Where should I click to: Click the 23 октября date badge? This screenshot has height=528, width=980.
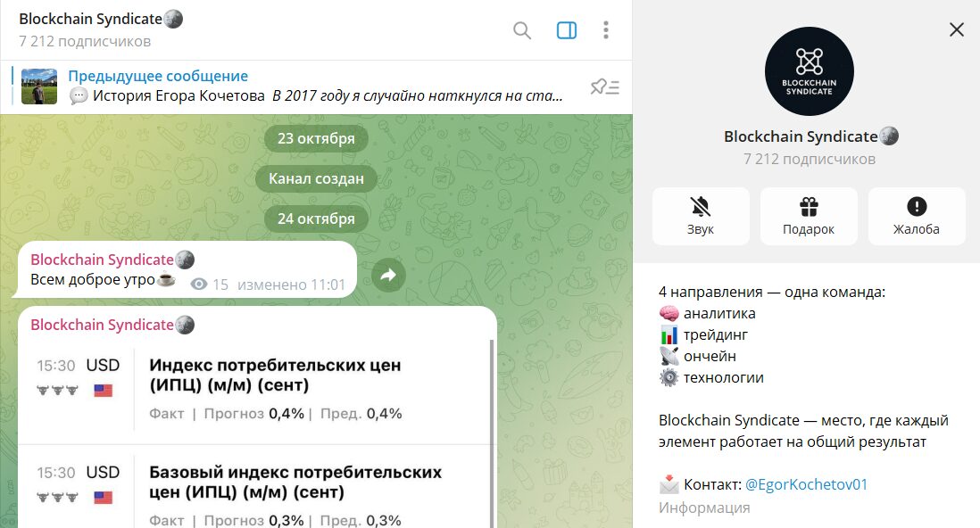[x=316, y=138]
